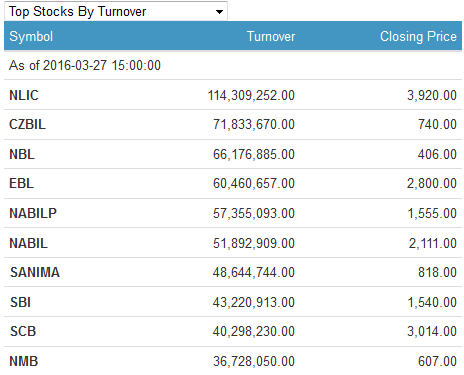Click the dropdown arrow beside Top Stocks
This screenshot has height=375, width=464.
(x=219, y=12)
